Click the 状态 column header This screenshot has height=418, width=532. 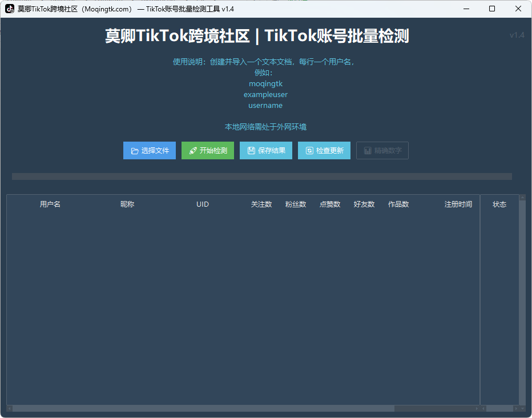click(499, 204)
